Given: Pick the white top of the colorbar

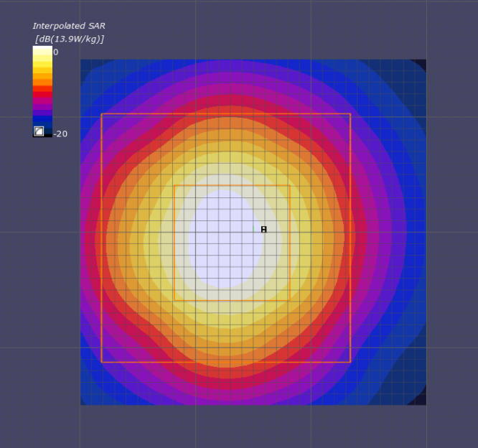Looking at the screenshot, I should click(42, 50).
